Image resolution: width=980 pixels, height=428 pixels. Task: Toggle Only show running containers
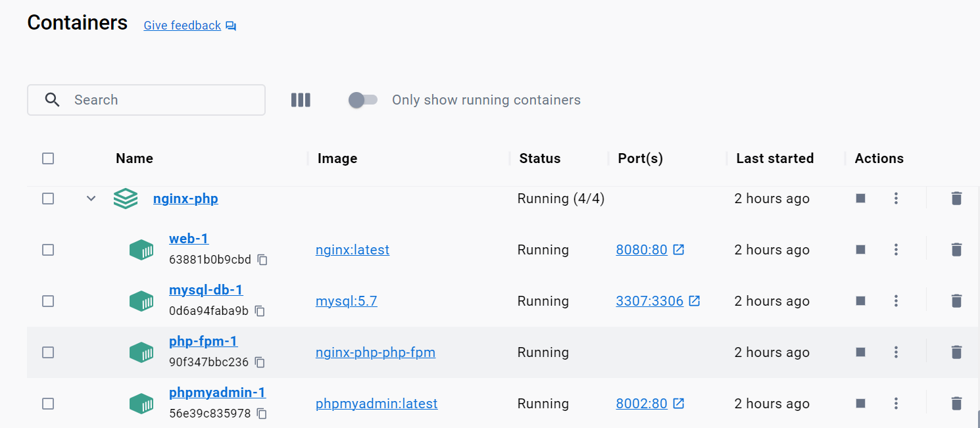(x=363, y=100)
